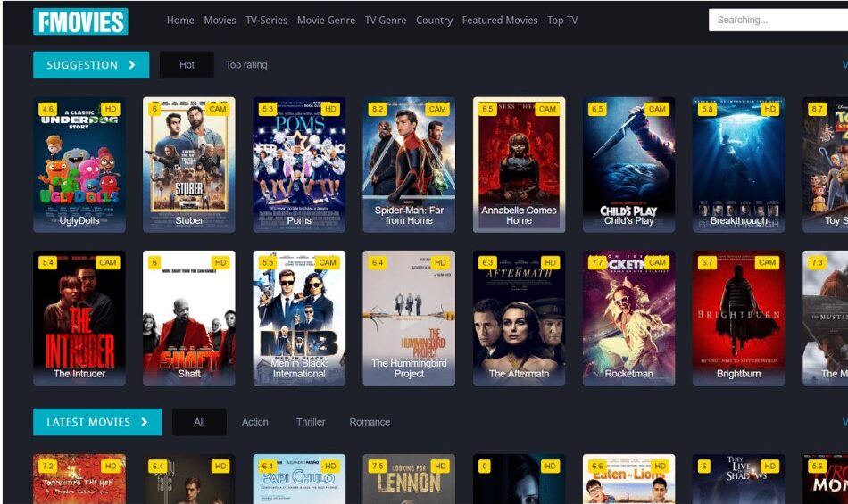Open the Stuber movie poster
The width and height of the screenshot is (848, 504).
click(188, 165)
